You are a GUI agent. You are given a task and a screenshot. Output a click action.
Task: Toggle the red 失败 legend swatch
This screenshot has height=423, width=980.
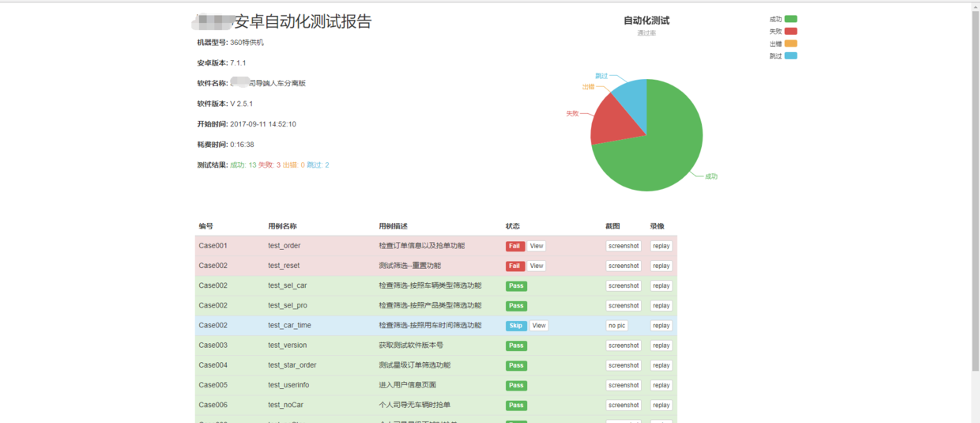point(791,31)
